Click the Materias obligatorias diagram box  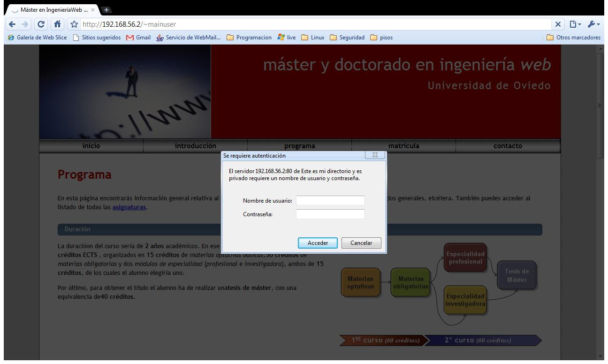(410, 282)
